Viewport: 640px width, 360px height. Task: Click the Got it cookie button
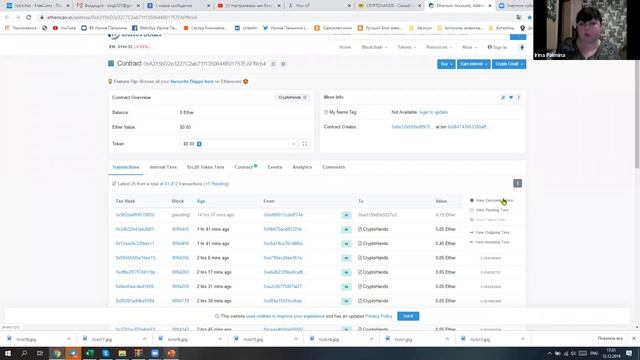coord(408,316)
